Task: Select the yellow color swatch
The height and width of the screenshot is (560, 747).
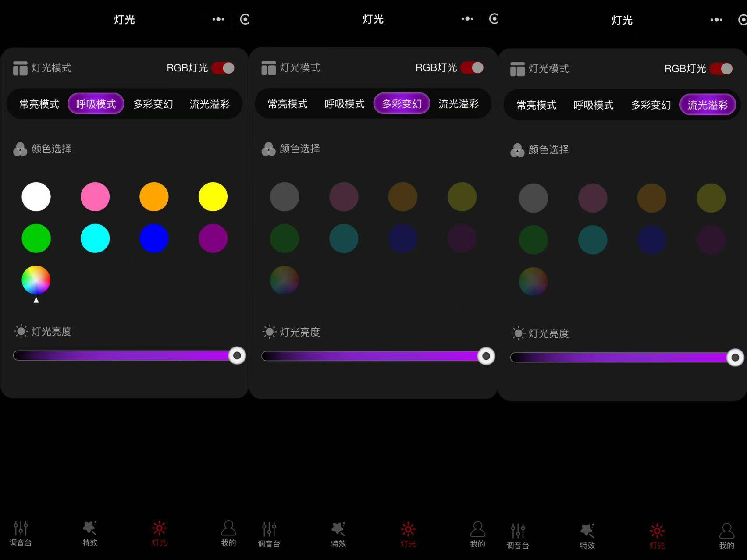Action: pos(212,197)
